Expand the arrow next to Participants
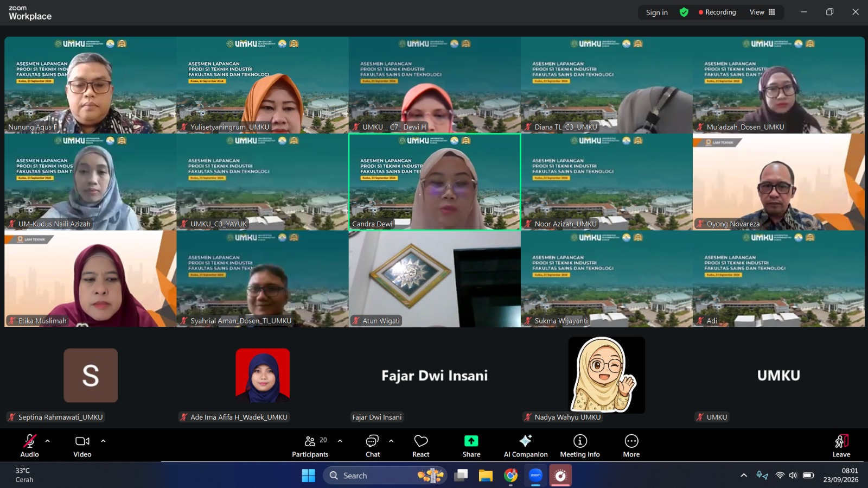The image size is (868, 488). click(x=340, y=441)
